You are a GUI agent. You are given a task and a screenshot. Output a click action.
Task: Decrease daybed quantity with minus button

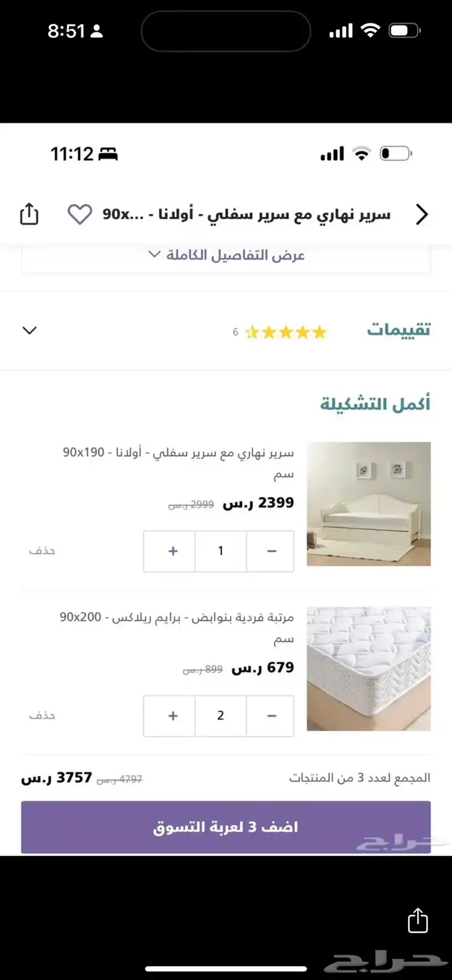(271, 551)
